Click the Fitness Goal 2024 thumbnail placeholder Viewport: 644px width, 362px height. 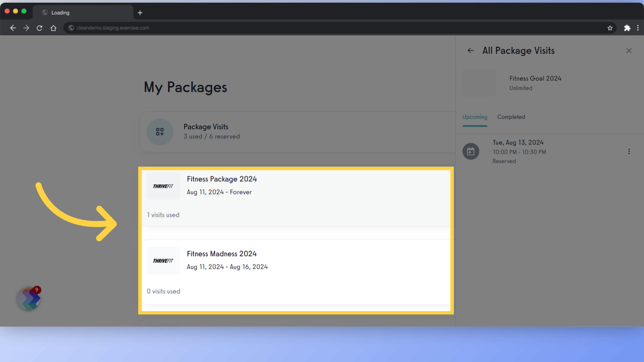(479, 82)
